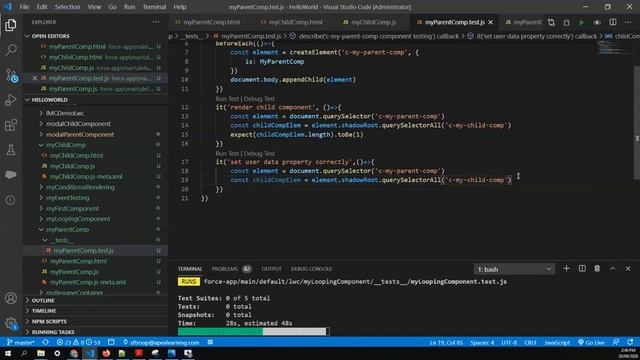Open Source Control view in activity bar
The height and width of the screenshot is (360, 640).
click(x=11, y=75)
